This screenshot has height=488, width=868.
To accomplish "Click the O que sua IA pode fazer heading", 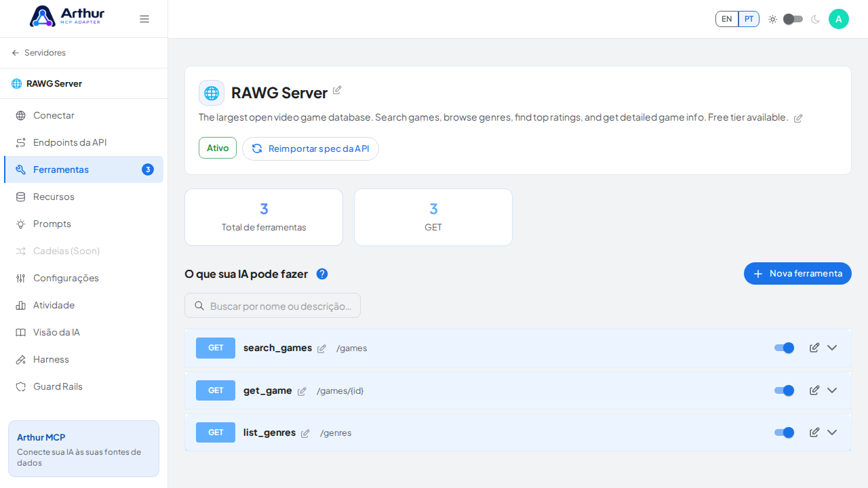I will click(x=246, y=274).
